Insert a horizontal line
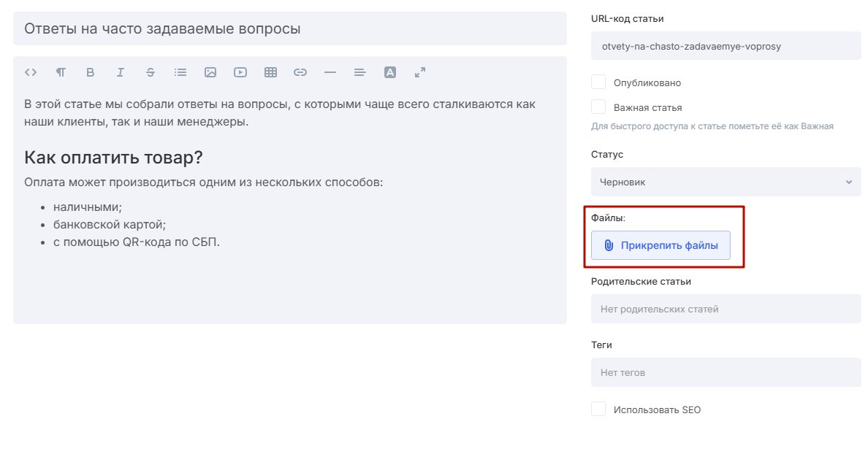Screen dimensions: 868x473 coord(330,72)
